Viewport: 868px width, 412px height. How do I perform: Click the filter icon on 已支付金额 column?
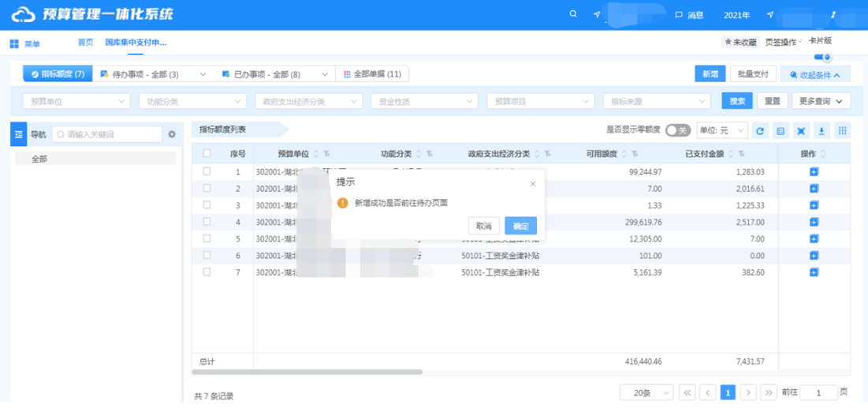click(x=741, y=154)
